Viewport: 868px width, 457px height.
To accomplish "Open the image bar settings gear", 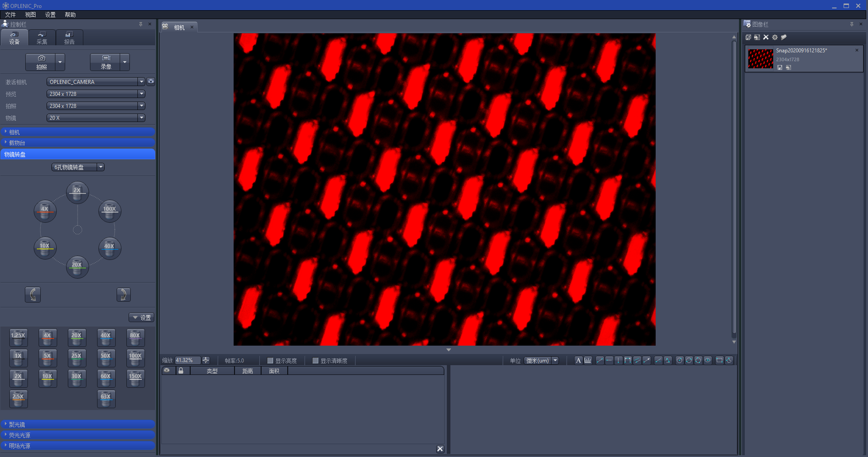I will point(775,37).
